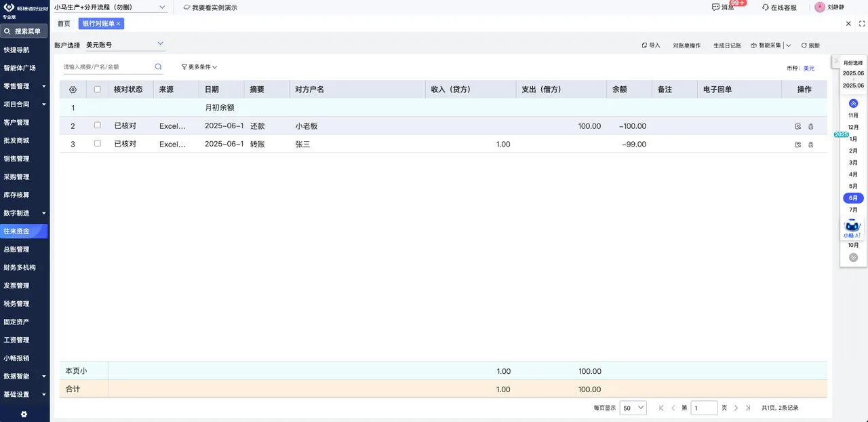The width and height of the screenshot is (868, 422).
Task: Toggle the select-all checkbox in table header
Action: click(x=98, y=90)
